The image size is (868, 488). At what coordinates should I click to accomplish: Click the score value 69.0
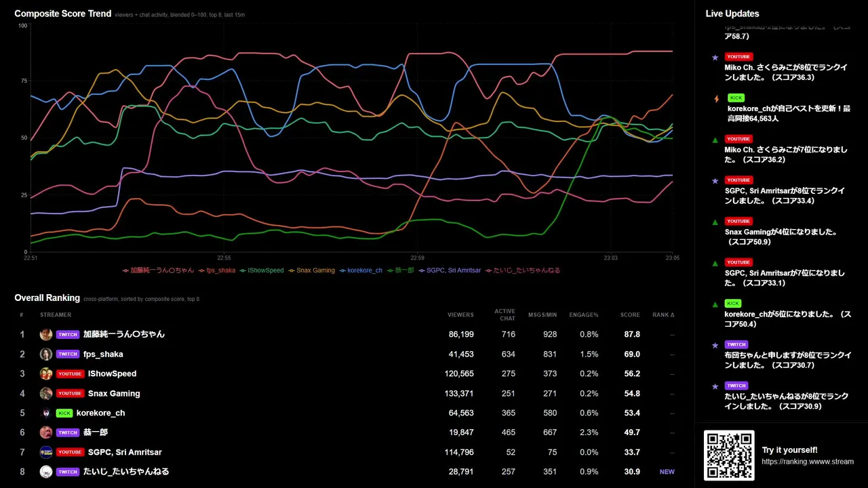coord(632,354)
